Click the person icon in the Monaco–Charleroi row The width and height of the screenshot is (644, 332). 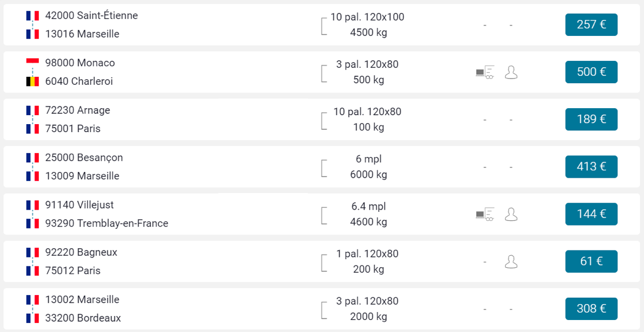click(x=511, y=72)
